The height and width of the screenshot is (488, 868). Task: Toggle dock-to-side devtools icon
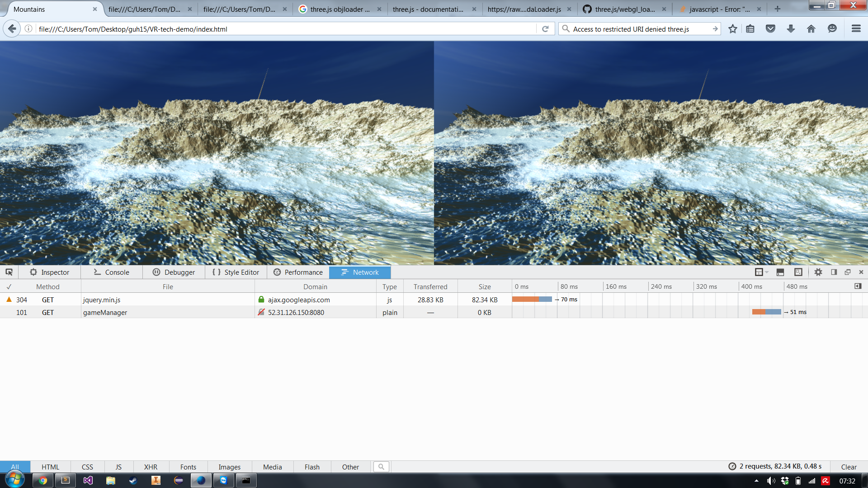[834, 272]
